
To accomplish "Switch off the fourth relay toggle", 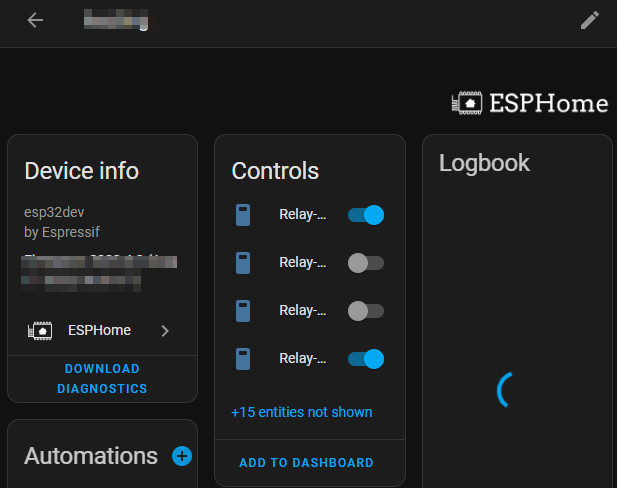I will click(365, 358).
